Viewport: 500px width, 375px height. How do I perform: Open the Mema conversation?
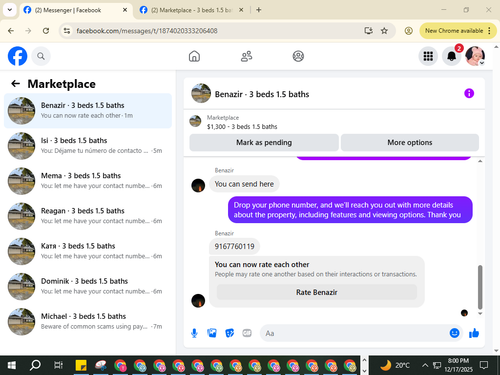(88, 181)
